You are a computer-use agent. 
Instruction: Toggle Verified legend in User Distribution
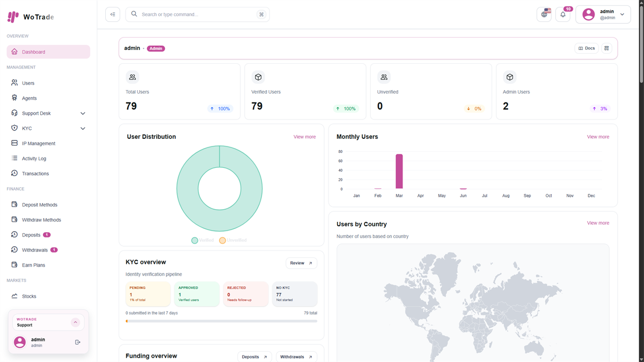click(x=202, y=240)
